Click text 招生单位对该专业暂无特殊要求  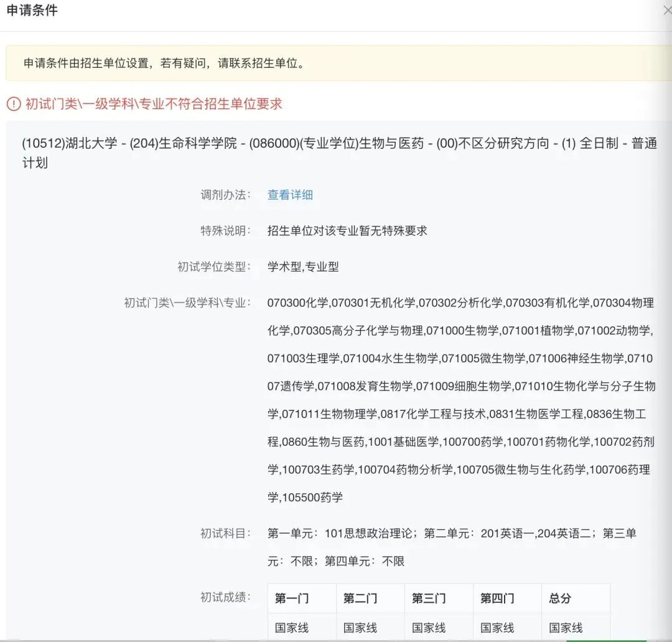[x=347, y=231]
